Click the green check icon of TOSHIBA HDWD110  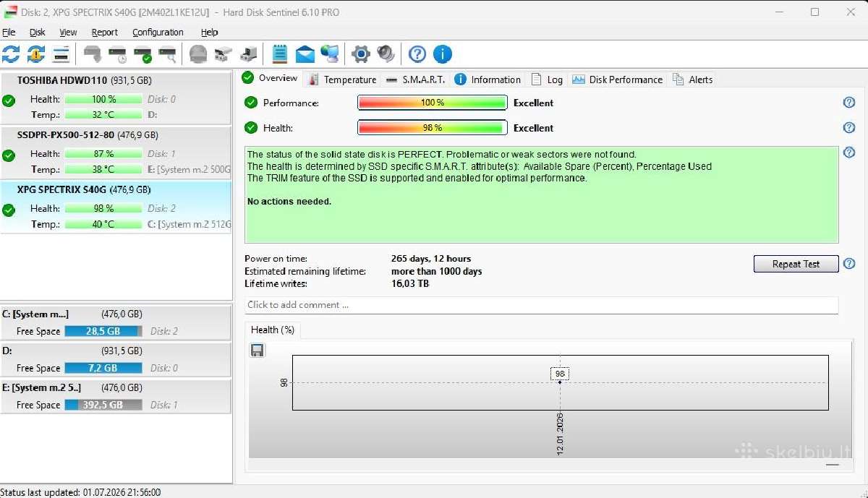[9, 100]
